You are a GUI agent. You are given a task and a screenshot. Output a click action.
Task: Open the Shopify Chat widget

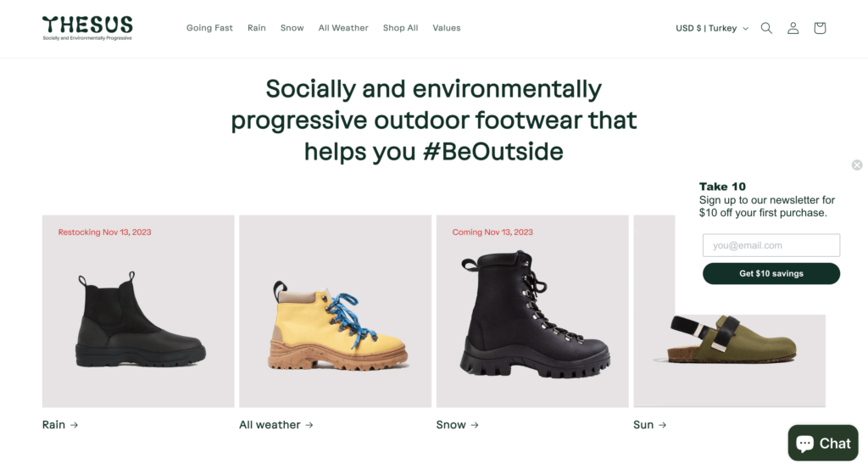822,443
